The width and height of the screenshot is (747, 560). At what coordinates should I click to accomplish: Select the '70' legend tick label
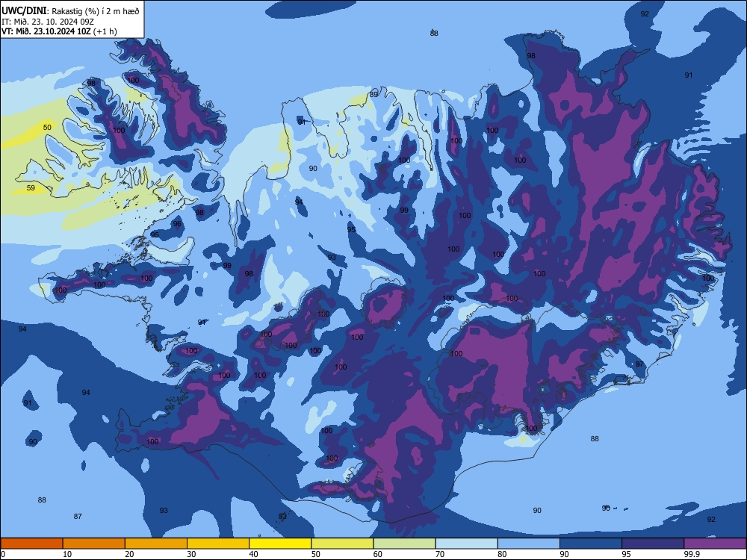click(440, 554)
